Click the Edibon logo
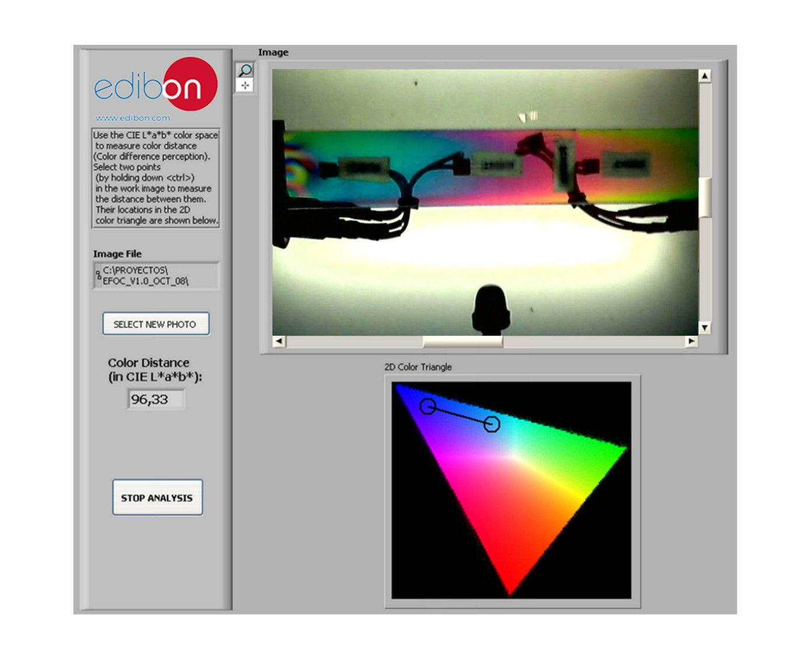The width and height of the screenshot is (812, 656). tap(156, 85)
